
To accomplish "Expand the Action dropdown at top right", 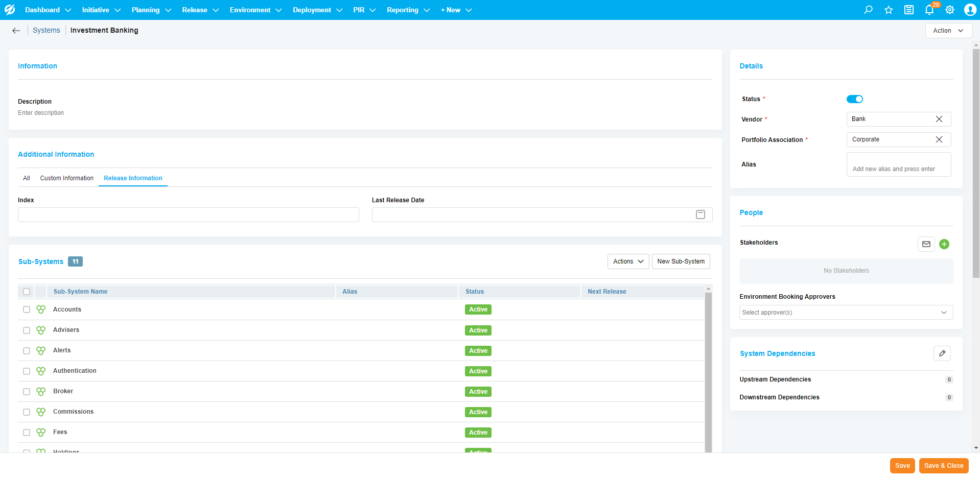I will [948, 31].
